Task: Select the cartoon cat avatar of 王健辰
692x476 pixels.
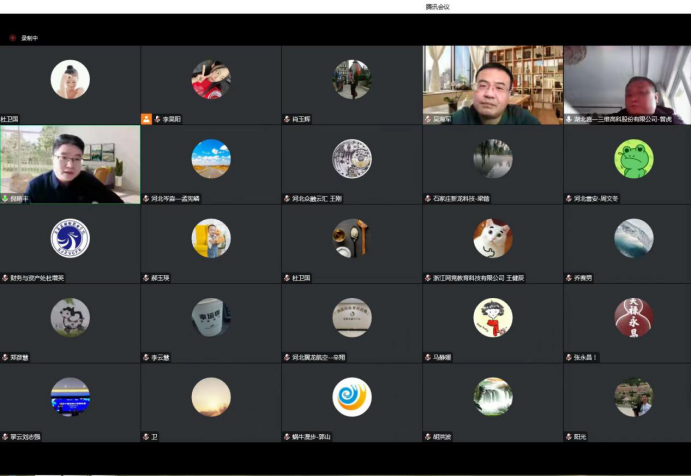Action: 492,238
